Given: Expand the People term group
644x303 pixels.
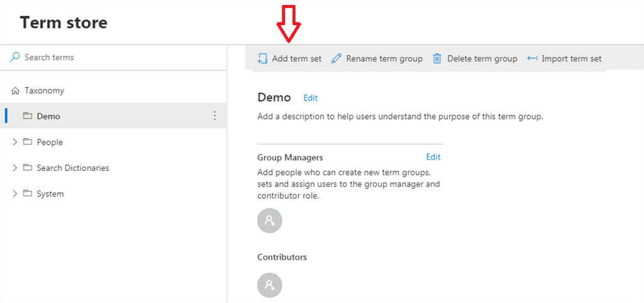Looking at the screenshot, I should point(15,142).
